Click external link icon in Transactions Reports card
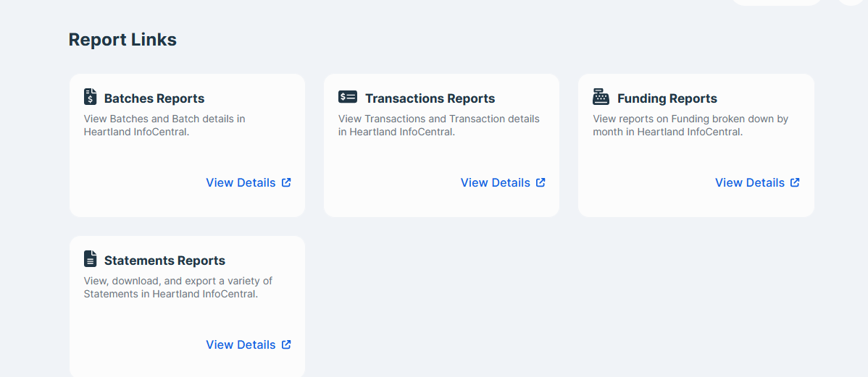This screenshot has width=868, height=377. pyautogui.click(x=541, y=182)
